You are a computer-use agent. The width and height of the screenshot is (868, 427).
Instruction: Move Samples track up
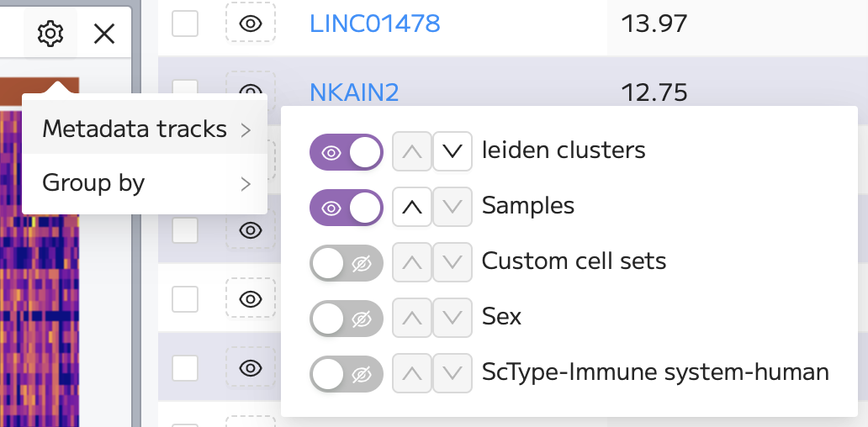pyautogui.click(x=412, y=207)
